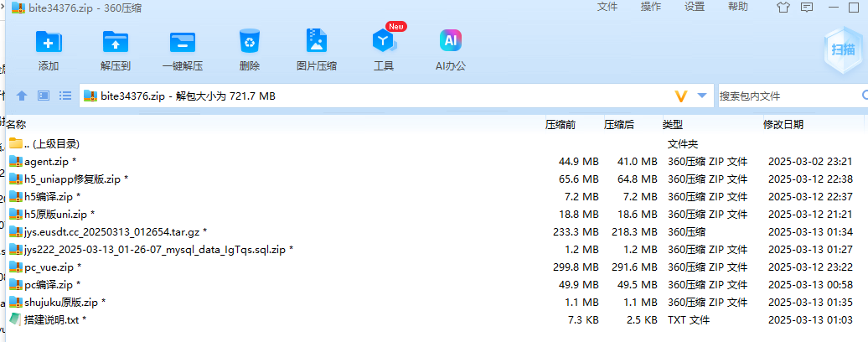The height and width of the screenshot is (342, 868).
Task: Click the 删除 (Delete) recycle icon
Action: click(250, 42)
